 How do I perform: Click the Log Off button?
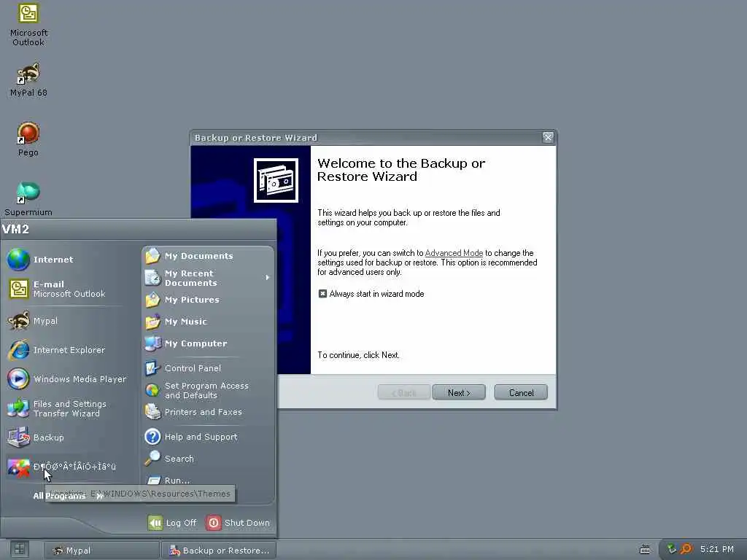(x=172, y=523)
